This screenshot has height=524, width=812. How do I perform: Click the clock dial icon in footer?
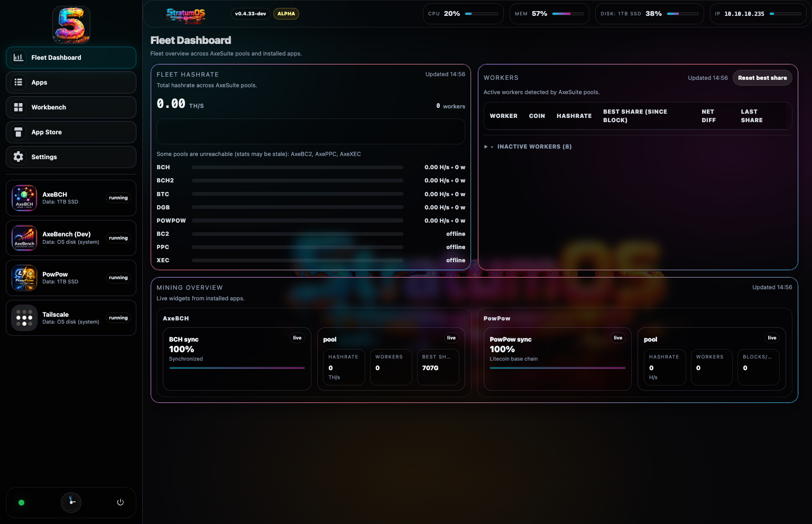pos(71,502)
